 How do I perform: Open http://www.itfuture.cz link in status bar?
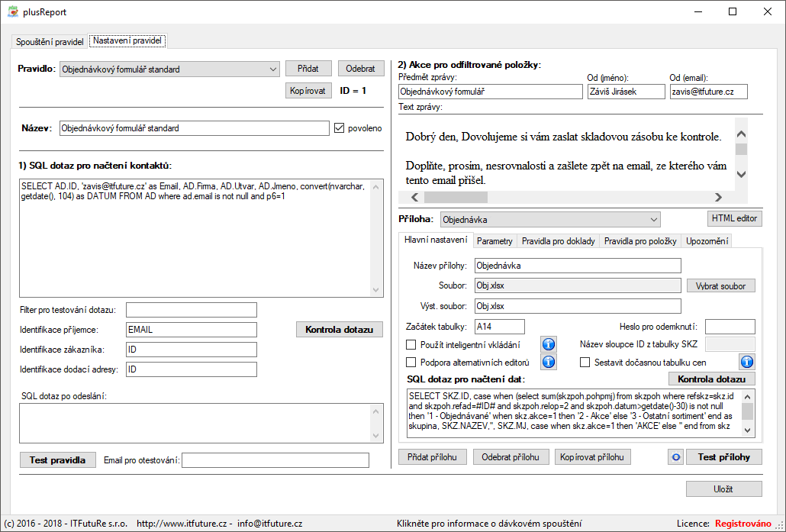181,524
